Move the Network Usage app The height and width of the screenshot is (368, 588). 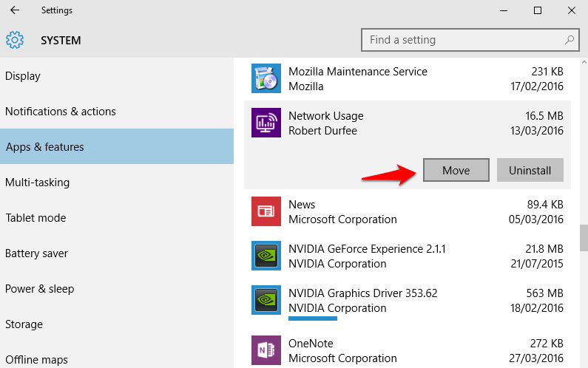pos(456,170)
